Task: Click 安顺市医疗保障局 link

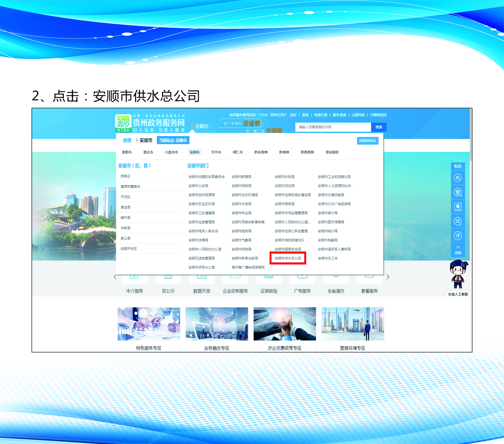Action: pyautogui.click(x=331, y=222)
